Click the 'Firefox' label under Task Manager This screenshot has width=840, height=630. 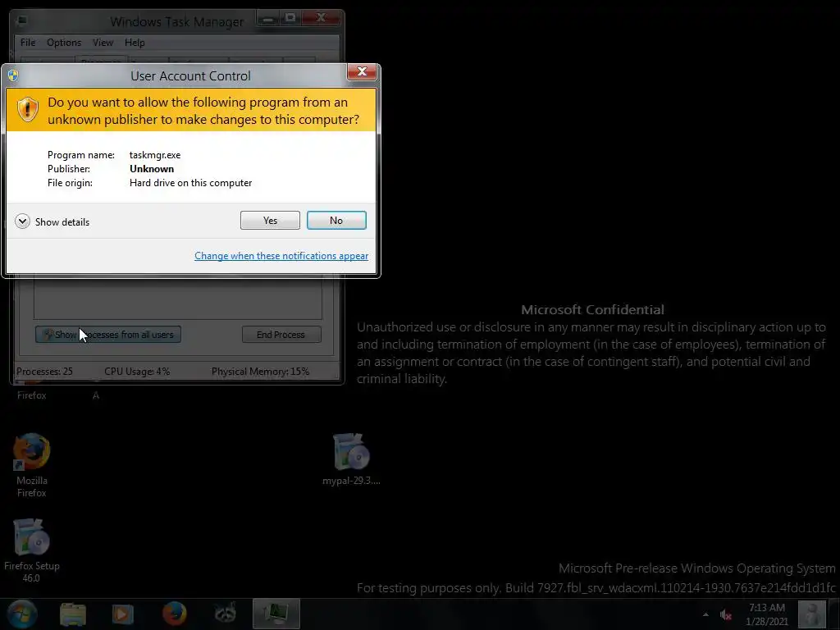click(x=32, y=395)
